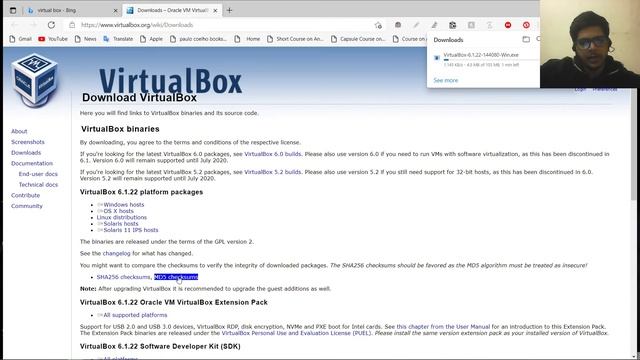
Task: Open the YouTube bookmark
Action: [53, 39]
